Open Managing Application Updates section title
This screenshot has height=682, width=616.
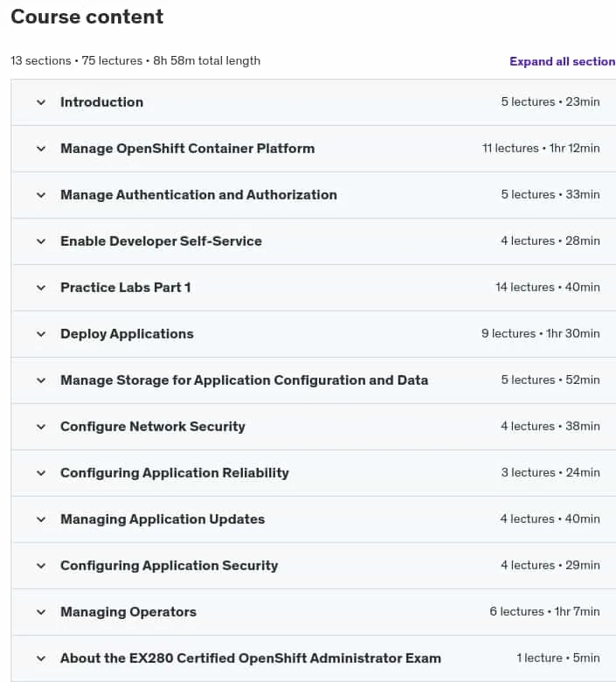[x=163, y=519]
